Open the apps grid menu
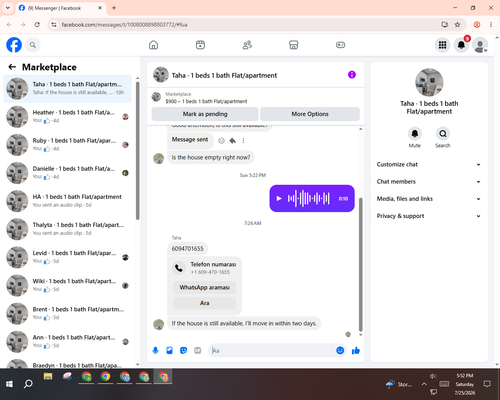500x400 pixels. (442, 45)
